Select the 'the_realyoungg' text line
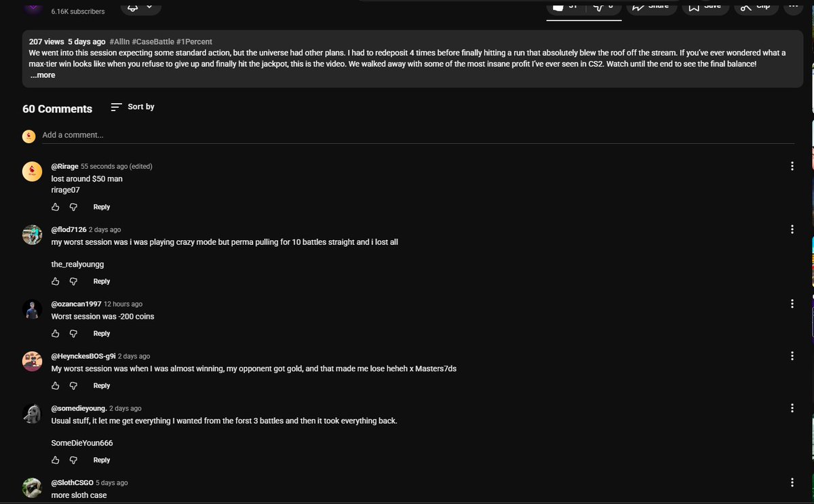814x504 pixels. [77, 265]
